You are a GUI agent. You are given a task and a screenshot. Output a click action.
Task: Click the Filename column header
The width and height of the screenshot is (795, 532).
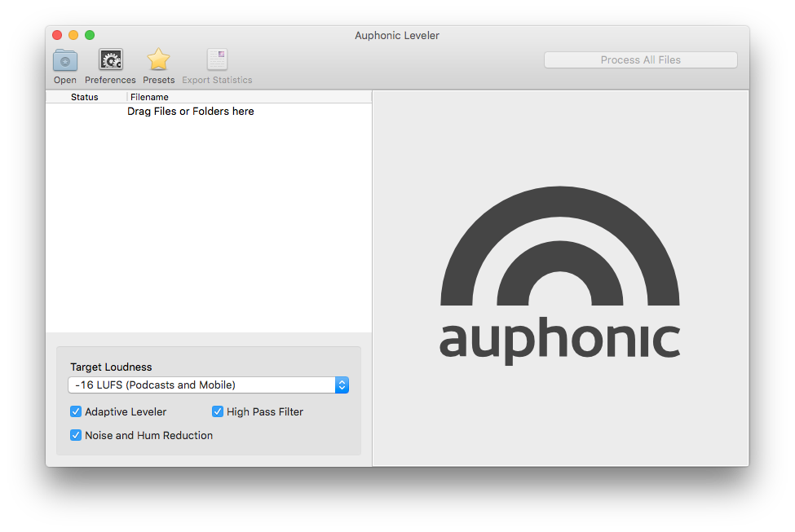(149, 97)
